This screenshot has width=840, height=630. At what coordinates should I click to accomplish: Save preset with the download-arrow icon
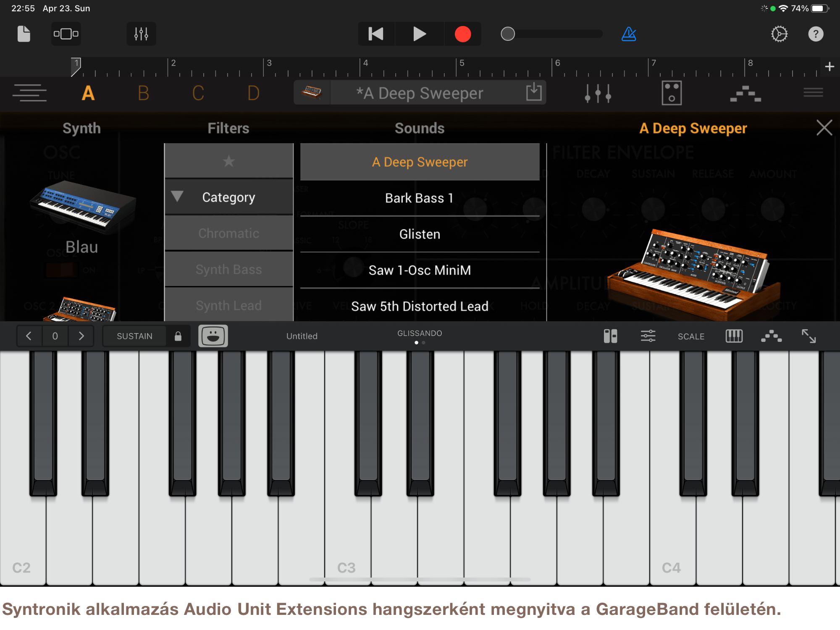point(534,92)
